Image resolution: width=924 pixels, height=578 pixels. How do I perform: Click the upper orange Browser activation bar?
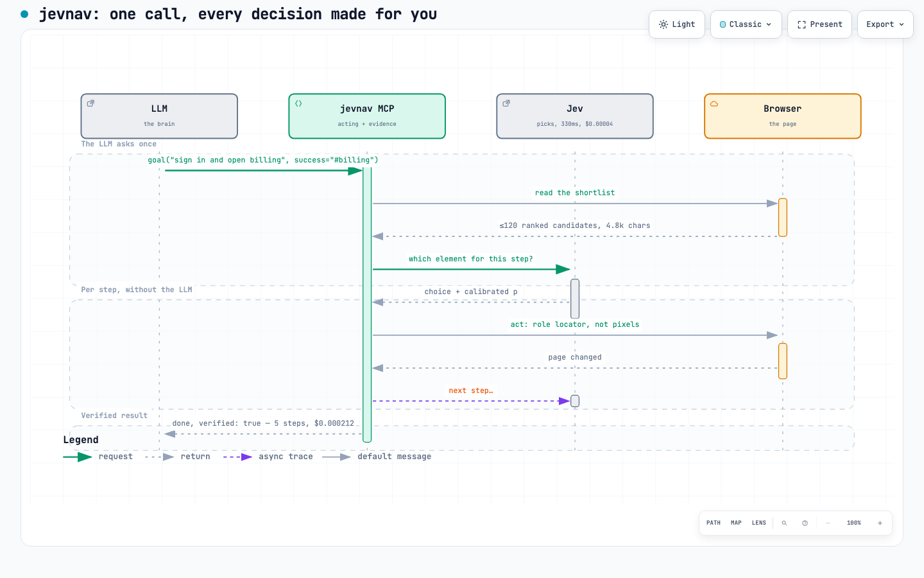click(783, 218)
